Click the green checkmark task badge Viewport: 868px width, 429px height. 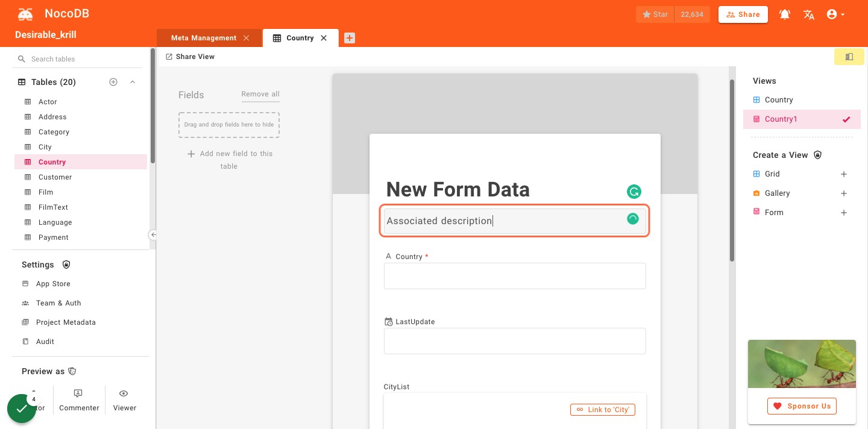(x=22, y=409)
